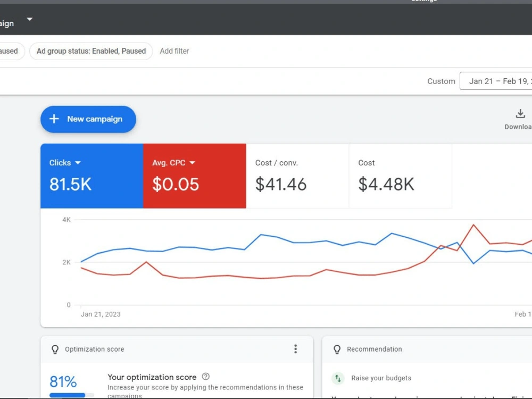Image resolution: width=532 pixels, height=399 pixels.
Task: Open the Clicks metric dropdown
Action: coord(78,163)
